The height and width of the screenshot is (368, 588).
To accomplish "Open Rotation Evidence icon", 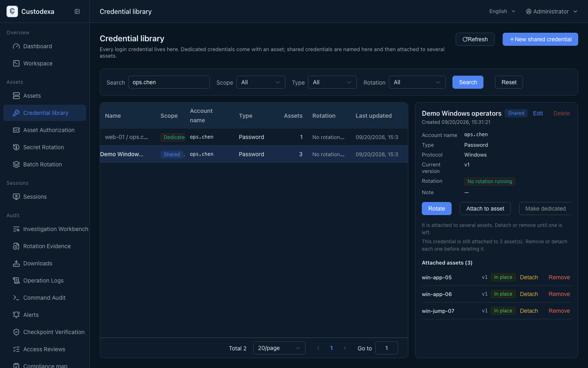I will [x=16, y=246].
